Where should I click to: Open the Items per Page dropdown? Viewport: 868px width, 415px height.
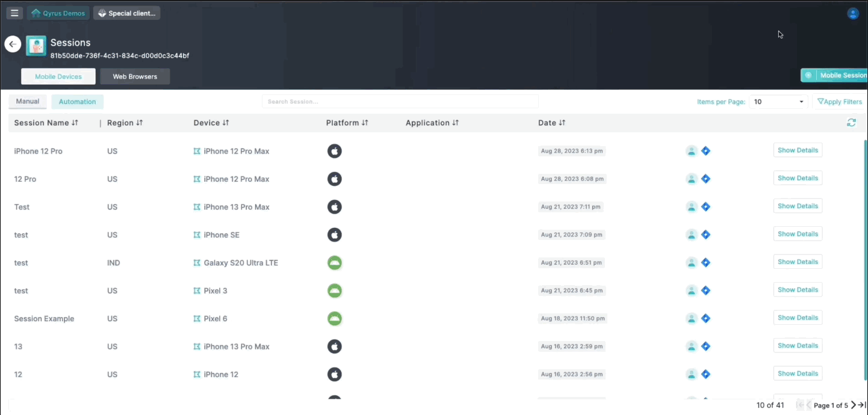pyautogui.click(x=778, y=102)
